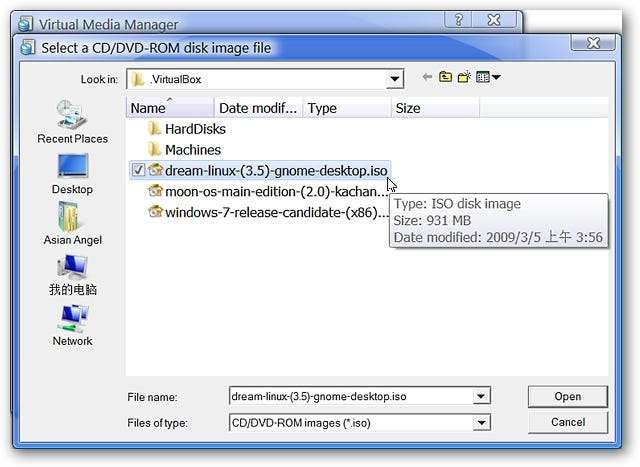640x467 pixels.
Task: Sort by the Name column header
Action: [x=170, y=108]
